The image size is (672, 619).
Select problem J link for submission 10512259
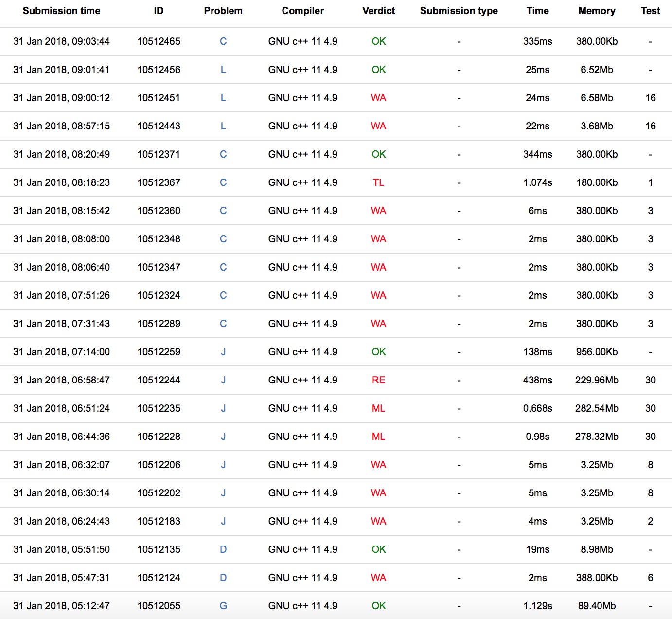click(x=223, y=352)
